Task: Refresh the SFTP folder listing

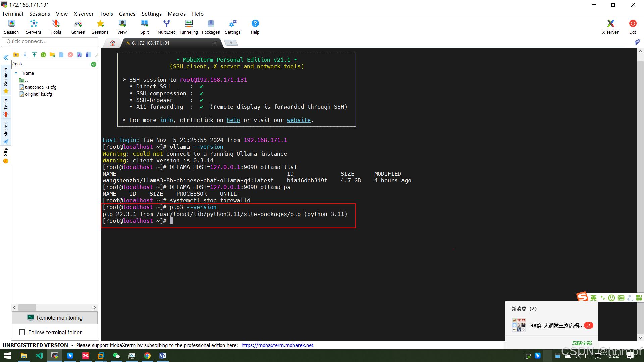Action: pos(43,55)
